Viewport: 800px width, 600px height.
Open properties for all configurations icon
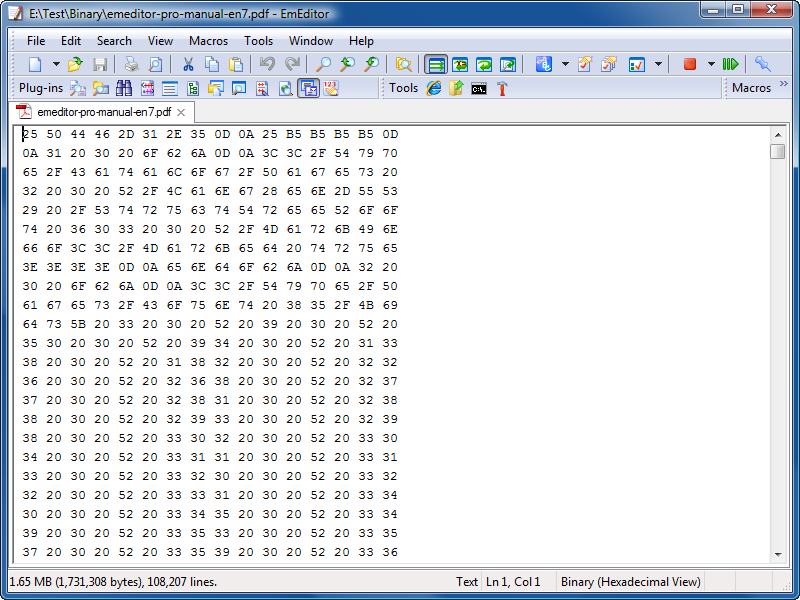(x=609, y=64)
